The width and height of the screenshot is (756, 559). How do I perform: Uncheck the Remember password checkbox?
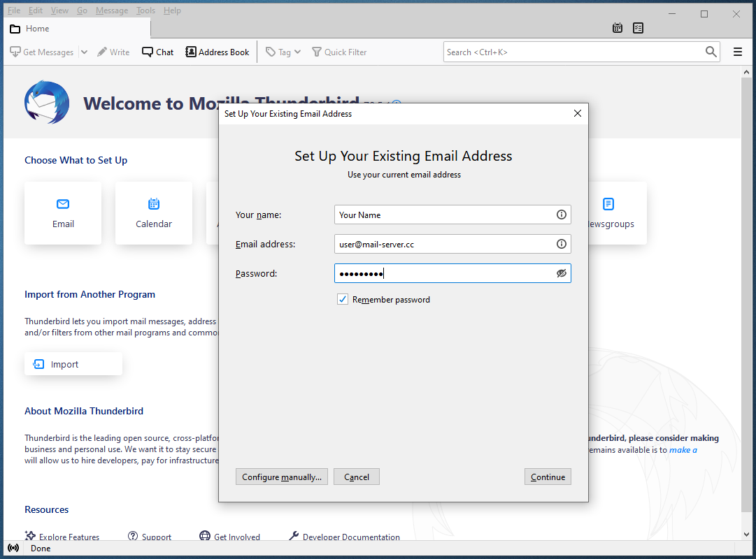(343, 300)
